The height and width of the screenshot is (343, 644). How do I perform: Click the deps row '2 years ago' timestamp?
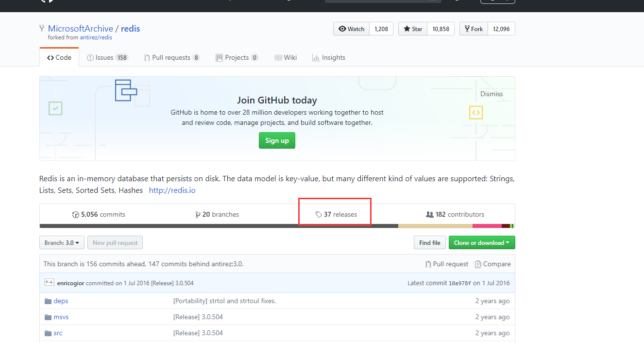(492, 301)
